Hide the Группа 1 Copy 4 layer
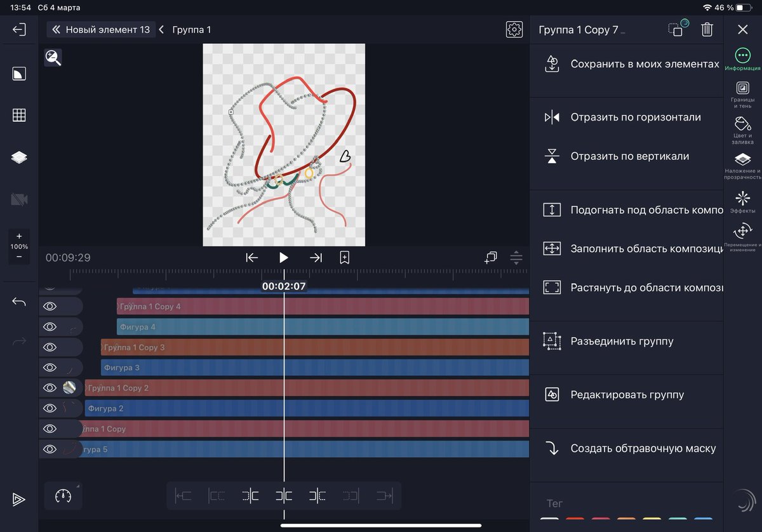Screen dimensions: 762x532 tap(50, 307)
